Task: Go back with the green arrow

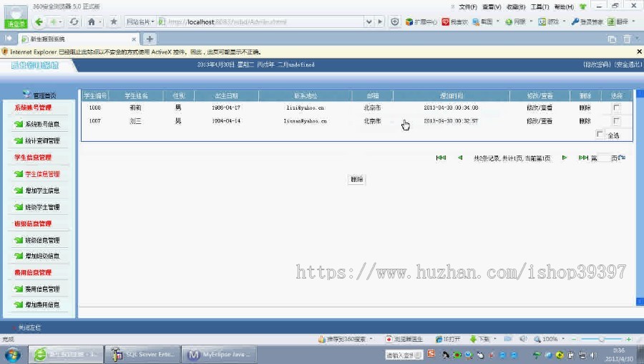Action: tap(39, 21)
